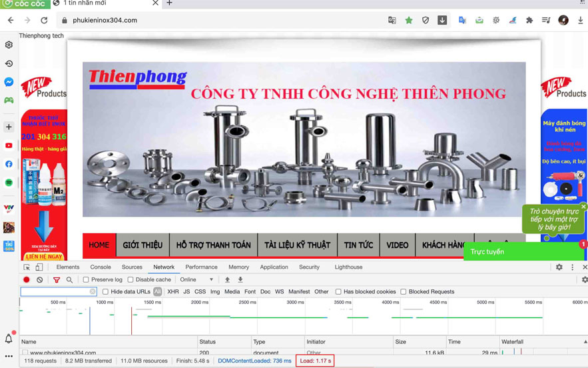Open sidebar settings gear
The height and width of the screenshot is (368, 588).
pyautogui.click(x=9, y=45)
